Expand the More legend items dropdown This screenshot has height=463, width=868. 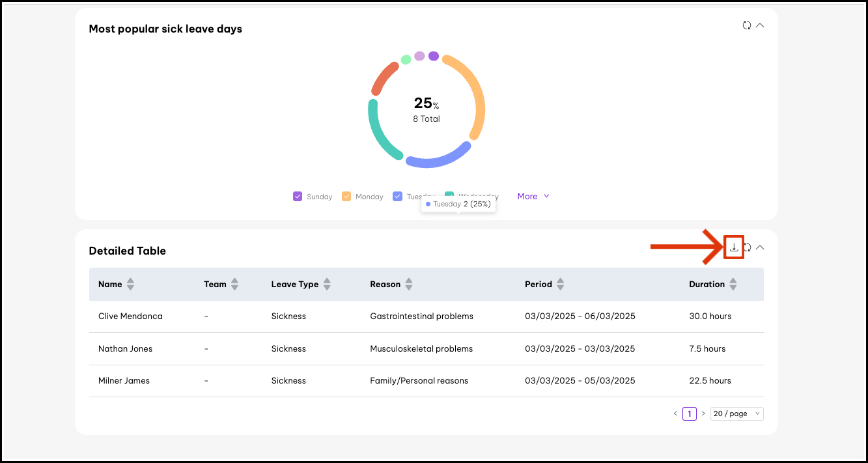coord(533,196)
